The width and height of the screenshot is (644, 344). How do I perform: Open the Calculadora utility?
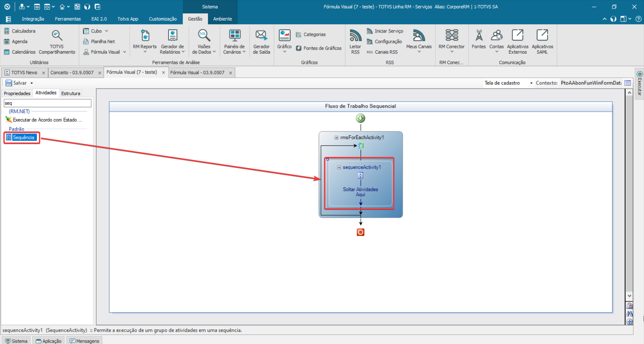point(19,31)
